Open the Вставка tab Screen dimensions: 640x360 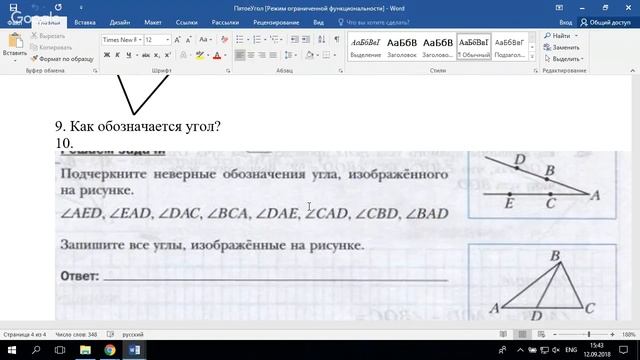[x=85, y=22]
